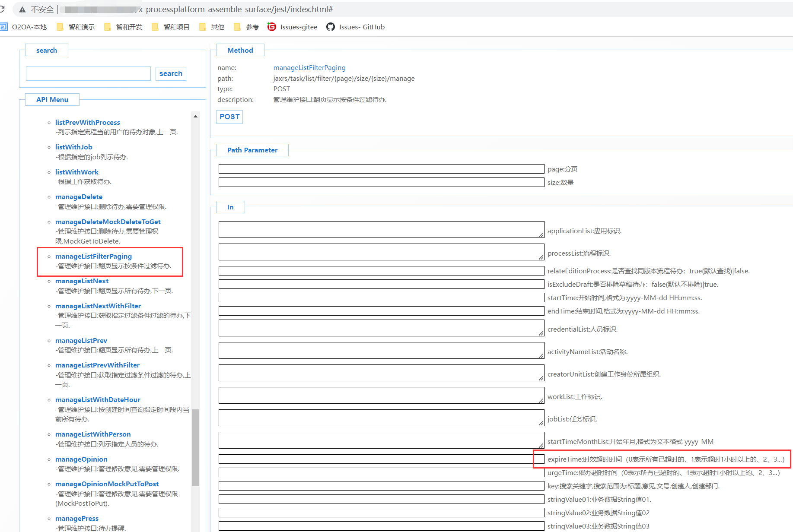Open manageOpinion API entry
Screen dimensions: 793x532
(x=81, y=459)
